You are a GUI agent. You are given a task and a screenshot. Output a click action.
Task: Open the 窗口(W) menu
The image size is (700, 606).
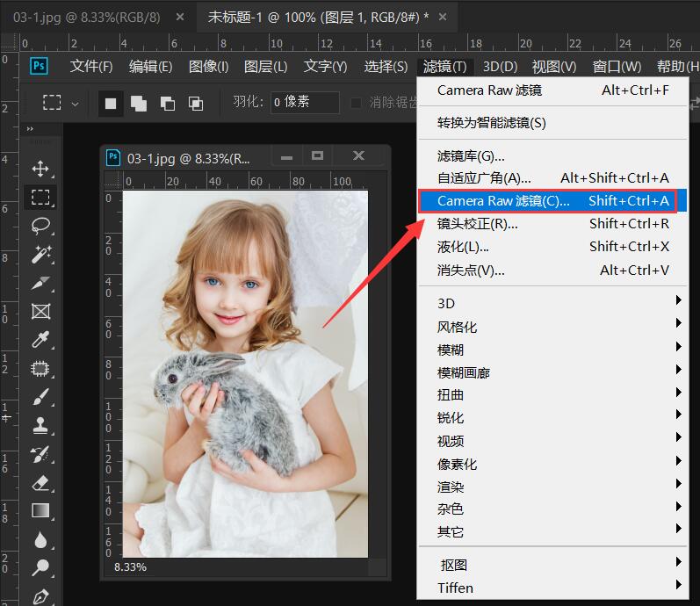[x=617, y=67]
